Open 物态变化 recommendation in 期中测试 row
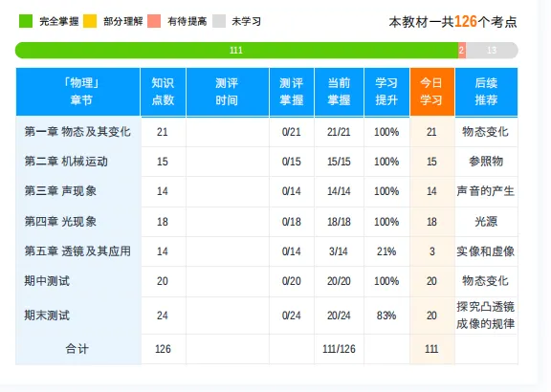Image resolution: width=551 pixels, height=392 pixels. pos(485,281)
